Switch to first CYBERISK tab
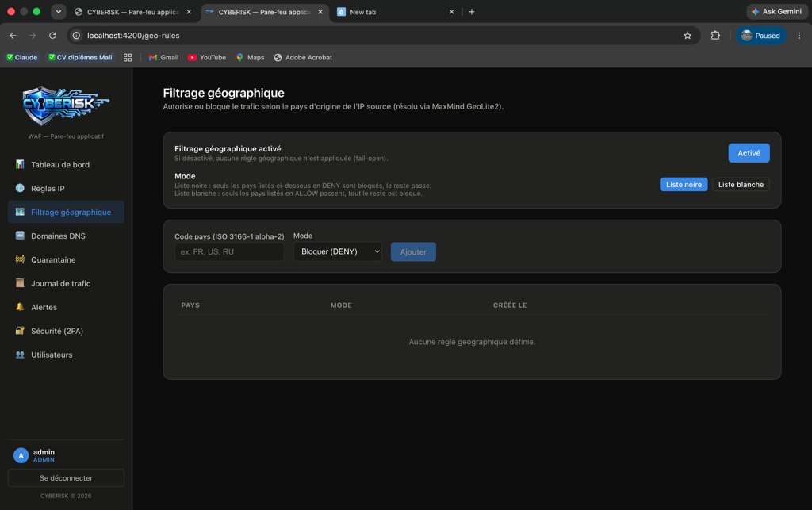This screenshot has height=510, width=812. [133, 11]
